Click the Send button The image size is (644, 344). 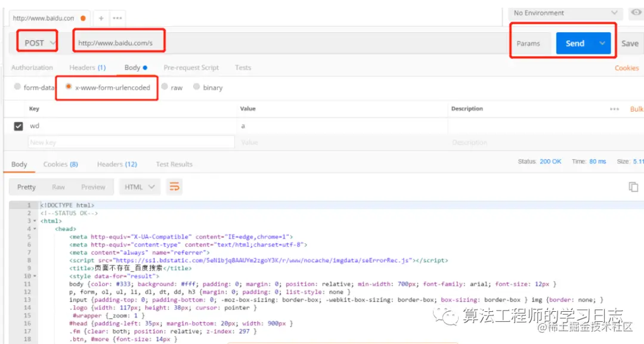click(575, 43)
